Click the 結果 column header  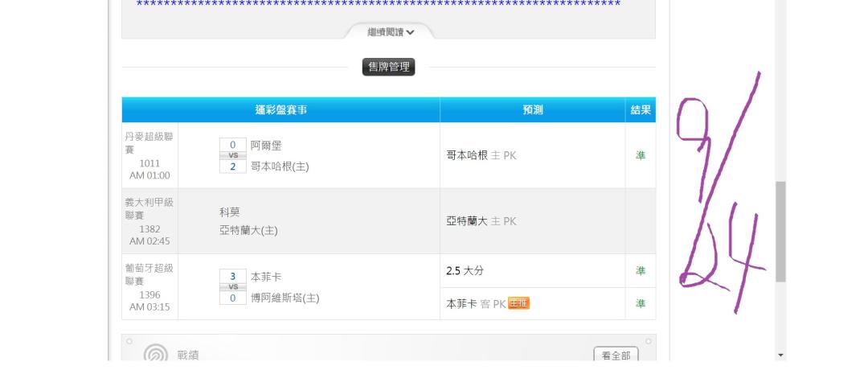(641, 109)
